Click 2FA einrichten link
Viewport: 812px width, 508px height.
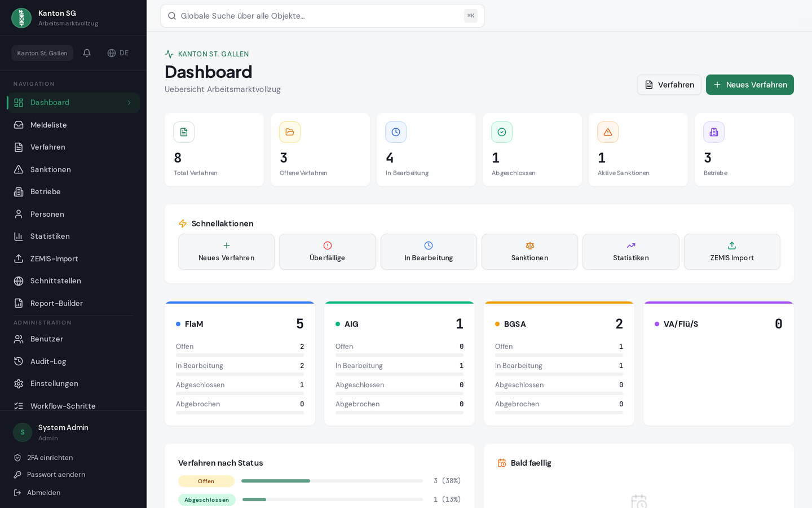[50, 458]
